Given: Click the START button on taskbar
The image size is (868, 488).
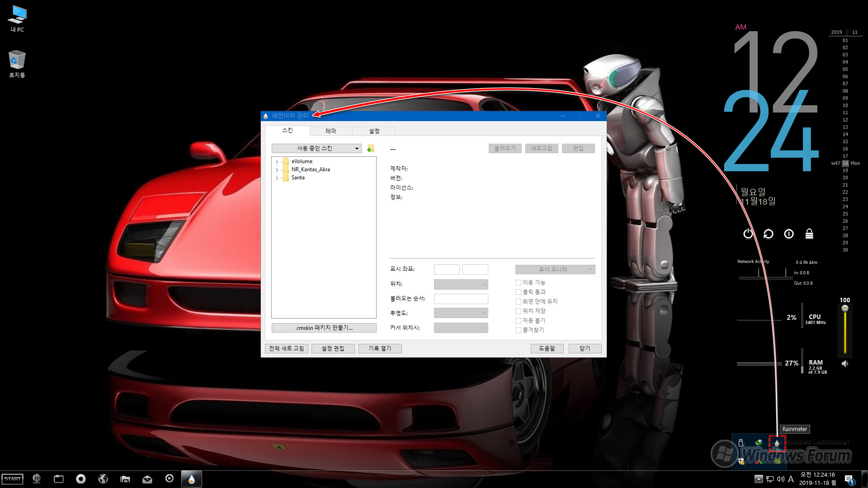Looking at the screenshot, I should click(x=13, y=479).
